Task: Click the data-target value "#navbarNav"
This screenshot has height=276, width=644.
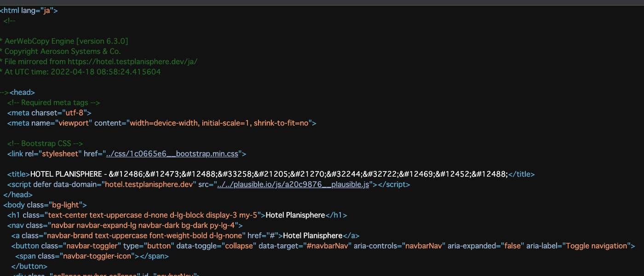Action: (326, 246)
